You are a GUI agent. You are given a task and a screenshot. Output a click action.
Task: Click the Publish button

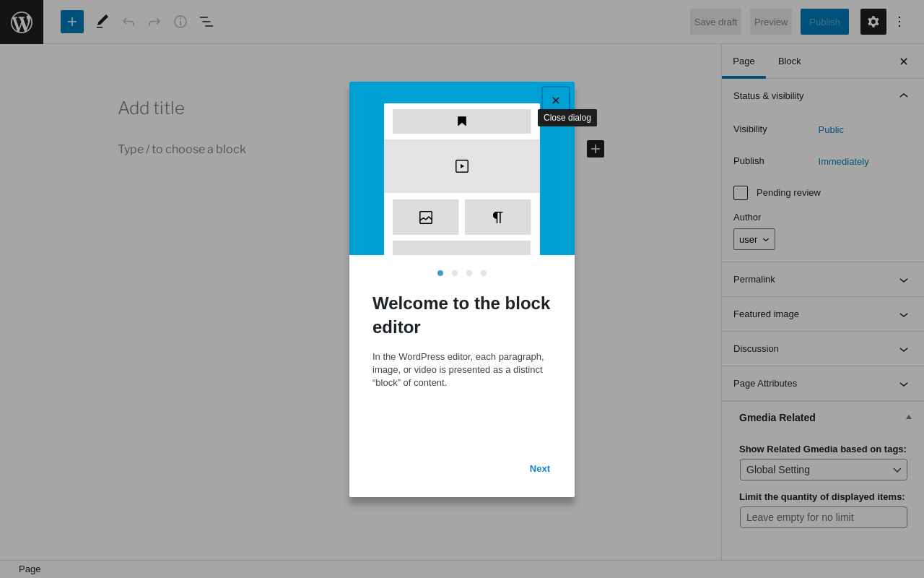point(824,22)
